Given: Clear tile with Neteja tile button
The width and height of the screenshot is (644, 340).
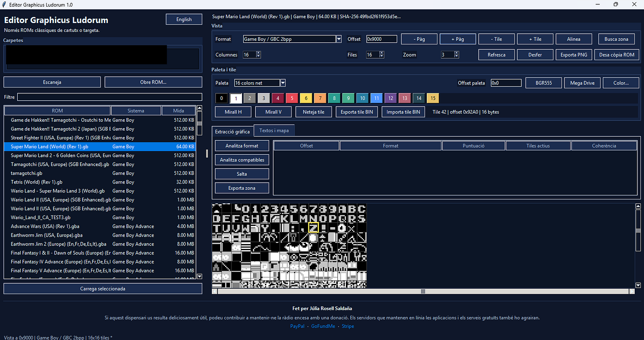Looking at the screenshot, I should tap(314, 112).
